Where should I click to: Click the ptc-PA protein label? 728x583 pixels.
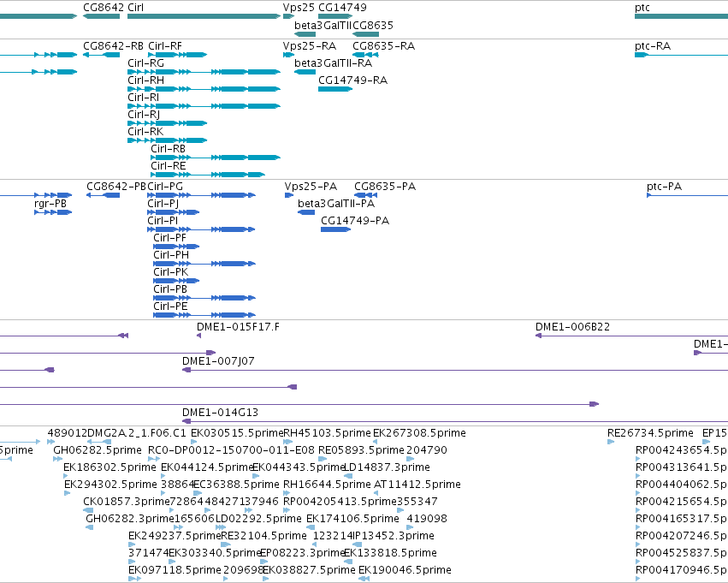coord(665,187)
